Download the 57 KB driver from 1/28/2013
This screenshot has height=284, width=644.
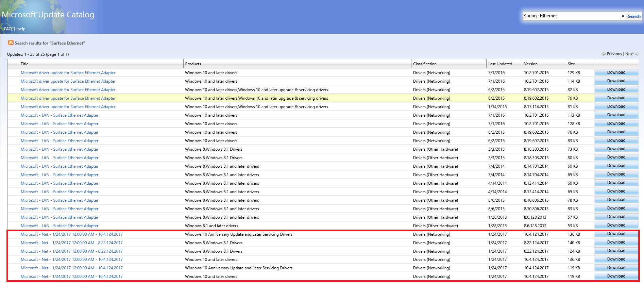tap(616, 217)
